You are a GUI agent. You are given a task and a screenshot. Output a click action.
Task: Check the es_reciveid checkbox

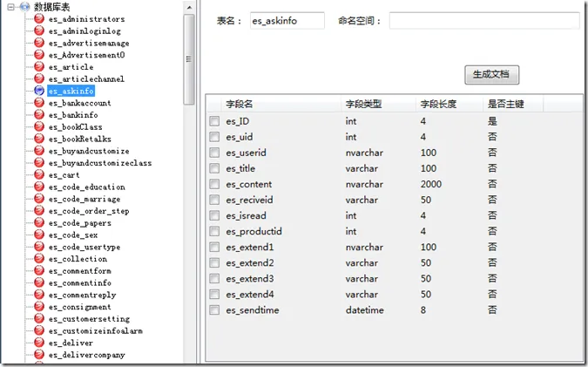[214, 200]
